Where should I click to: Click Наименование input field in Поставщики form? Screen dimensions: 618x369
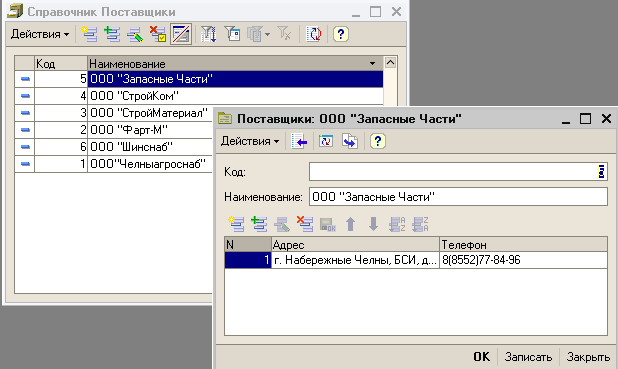pos(458,196)
